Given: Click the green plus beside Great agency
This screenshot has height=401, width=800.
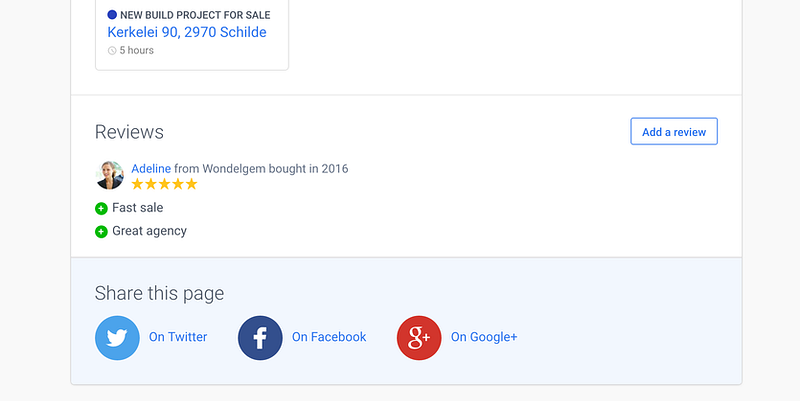Looking at the screenshot, I should coord(101,232).
